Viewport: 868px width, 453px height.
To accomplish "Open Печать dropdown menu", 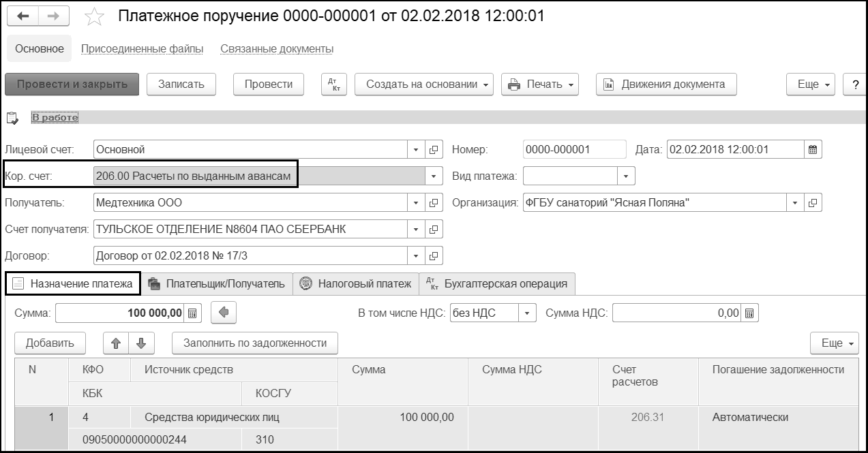I will (x=540, y=84).
